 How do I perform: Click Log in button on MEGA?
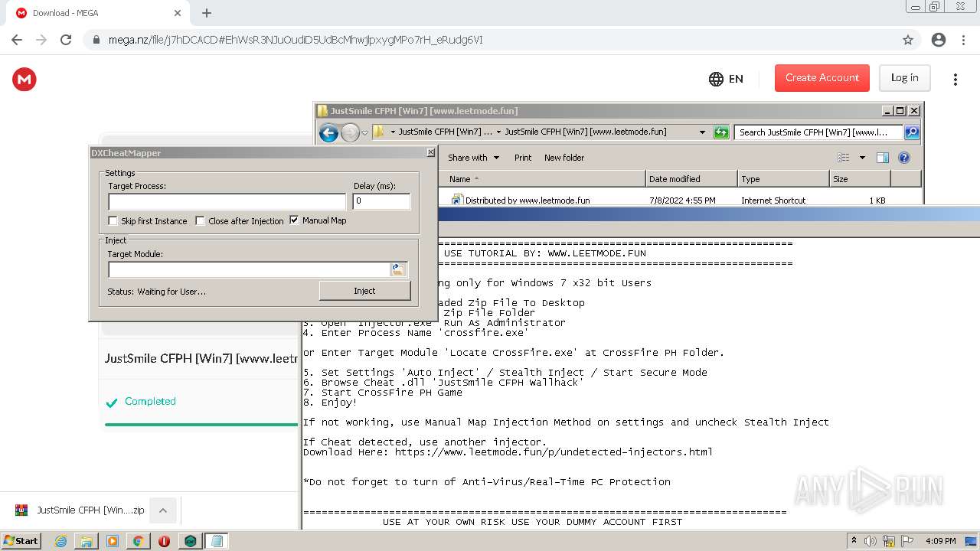[904, 78]
